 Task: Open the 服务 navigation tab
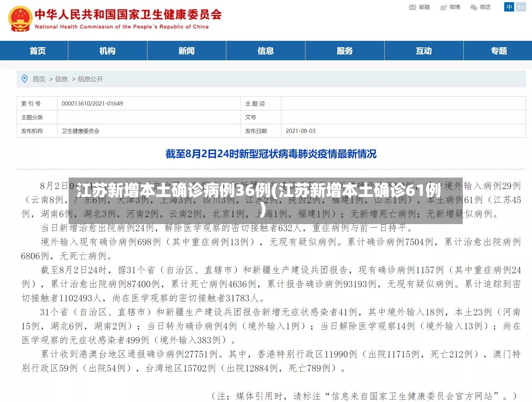(345, 51)
